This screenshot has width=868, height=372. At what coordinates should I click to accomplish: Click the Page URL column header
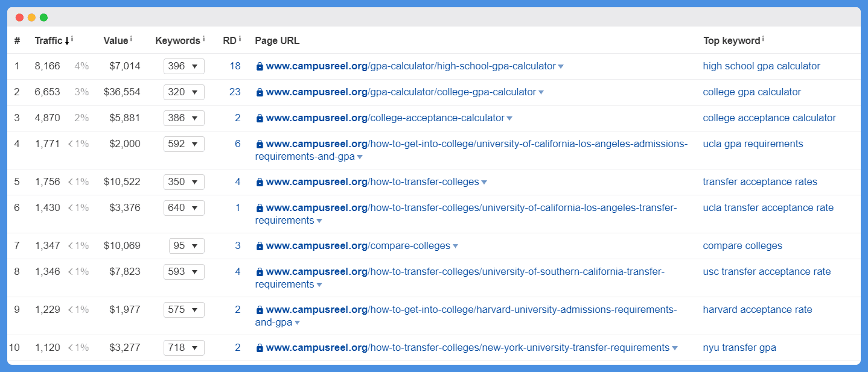click(277, 41)
